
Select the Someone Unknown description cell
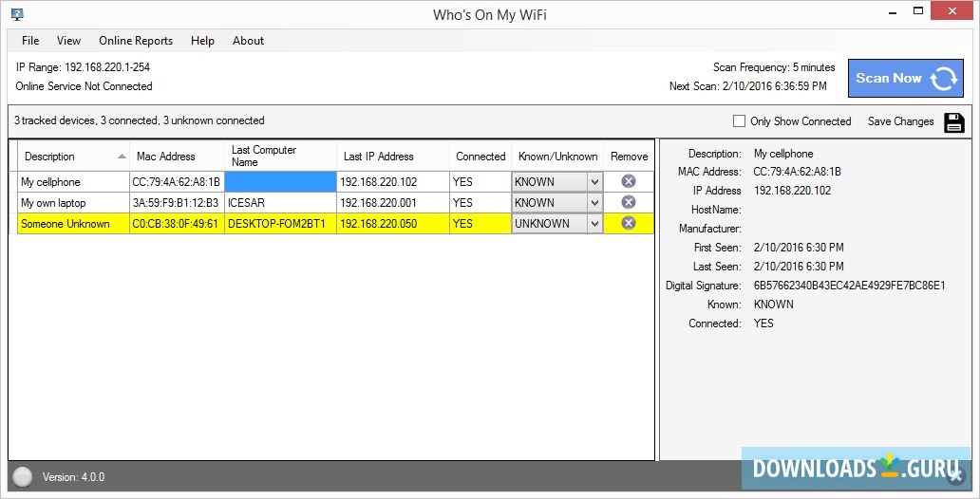74,224
